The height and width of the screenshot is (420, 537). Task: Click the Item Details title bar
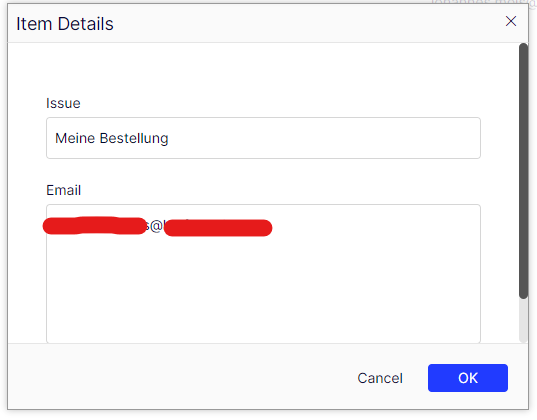(x=268, y=23)
